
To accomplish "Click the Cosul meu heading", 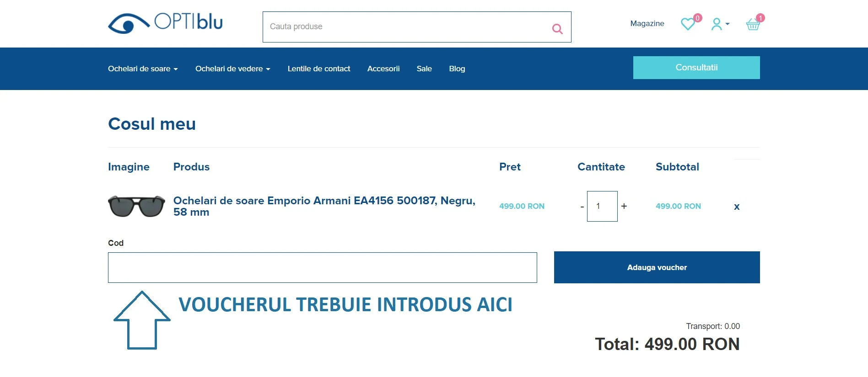I will (x=152, y=124).
